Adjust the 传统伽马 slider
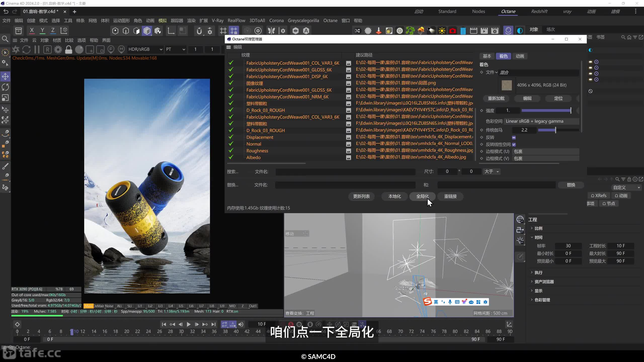This screenshot has width=644, height=362. 558,130
